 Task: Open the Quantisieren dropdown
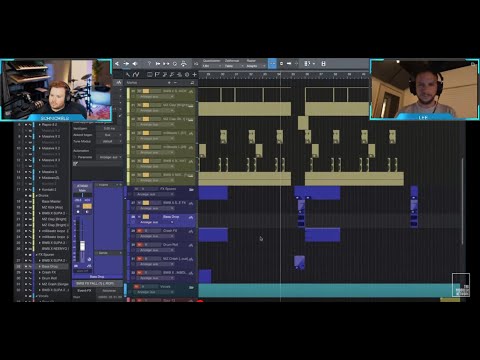tap(212, 66)
